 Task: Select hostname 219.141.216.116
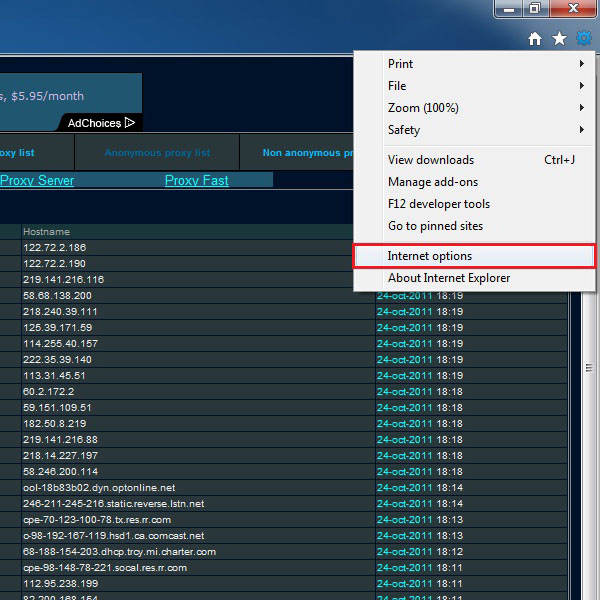pyautogui.click(x=64, y=280)
